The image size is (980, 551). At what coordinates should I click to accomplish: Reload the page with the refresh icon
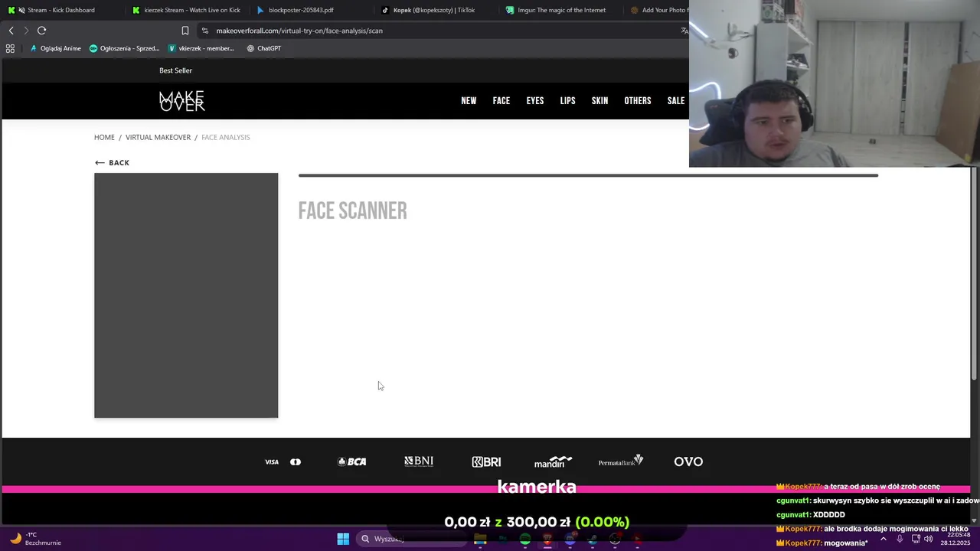(x=41, y=31)
